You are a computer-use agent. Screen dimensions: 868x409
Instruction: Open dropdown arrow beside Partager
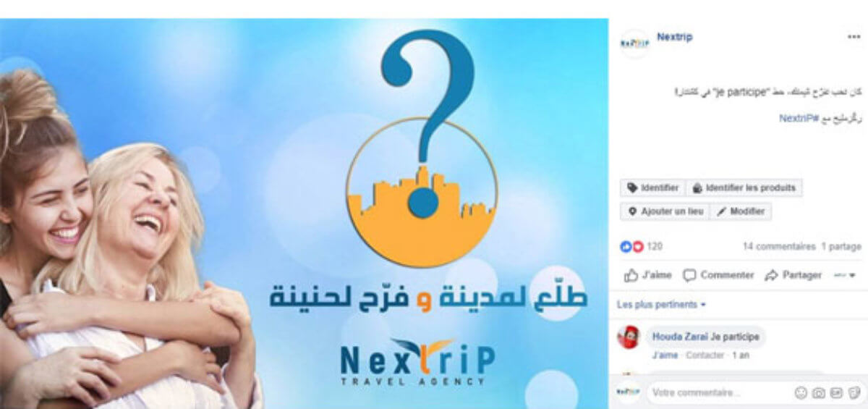(845, 275)
